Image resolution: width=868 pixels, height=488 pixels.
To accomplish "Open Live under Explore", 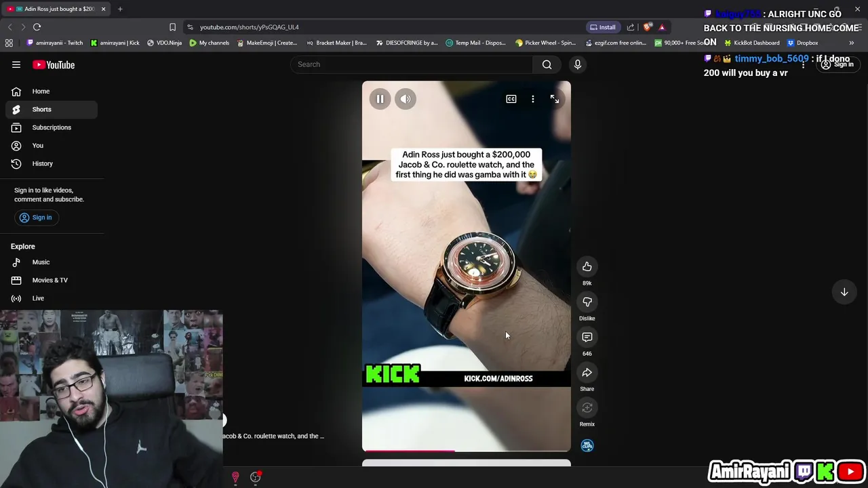I will click(x=52, y=298).
